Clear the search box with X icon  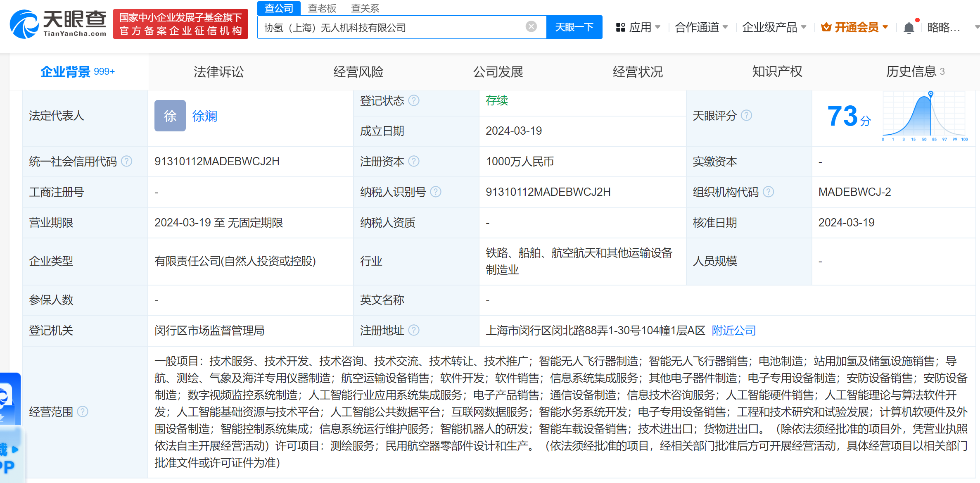click(x=531, y=27)
